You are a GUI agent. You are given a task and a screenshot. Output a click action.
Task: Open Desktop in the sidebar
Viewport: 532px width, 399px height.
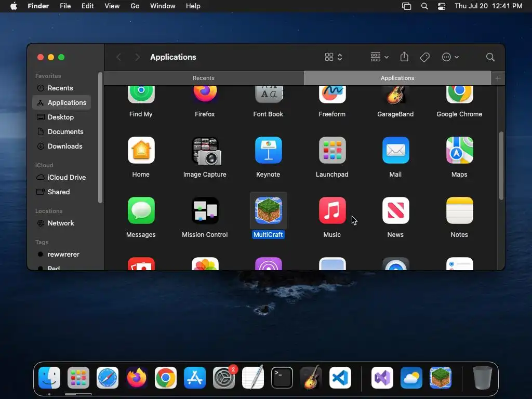(61, 117)
